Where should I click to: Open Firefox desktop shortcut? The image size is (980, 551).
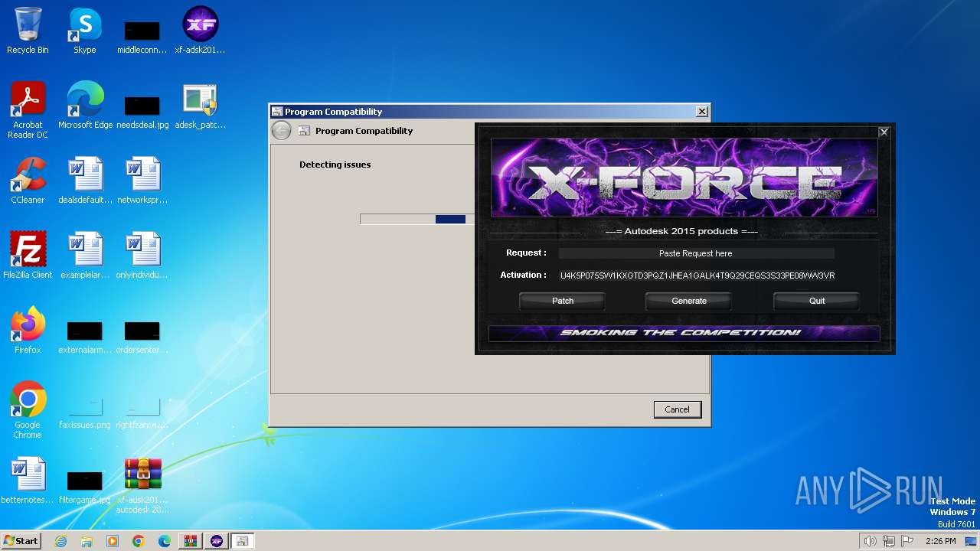(28, 331)
